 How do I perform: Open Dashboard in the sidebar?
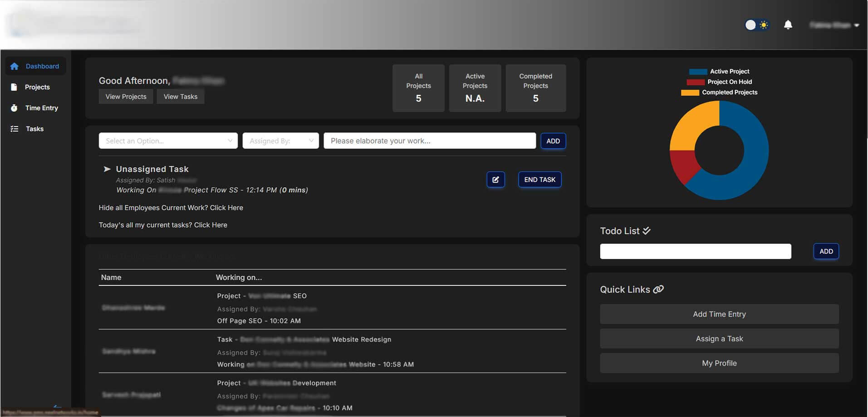click(36, 66)
